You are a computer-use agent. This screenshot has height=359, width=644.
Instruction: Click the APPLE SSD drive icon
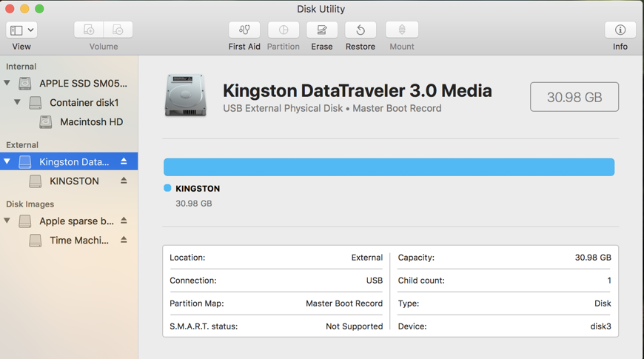point(25,84)
